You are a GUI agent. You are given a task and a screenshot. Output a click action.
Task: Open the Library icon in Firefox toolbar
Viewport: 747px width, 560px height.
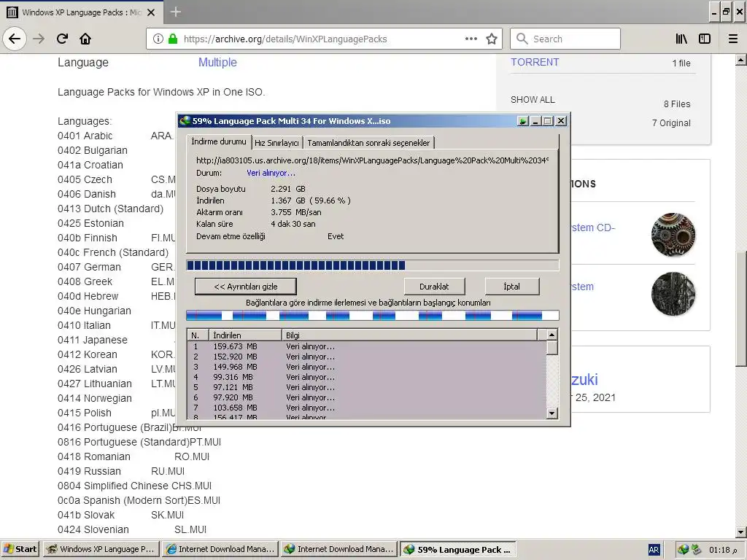coord(681,39)
